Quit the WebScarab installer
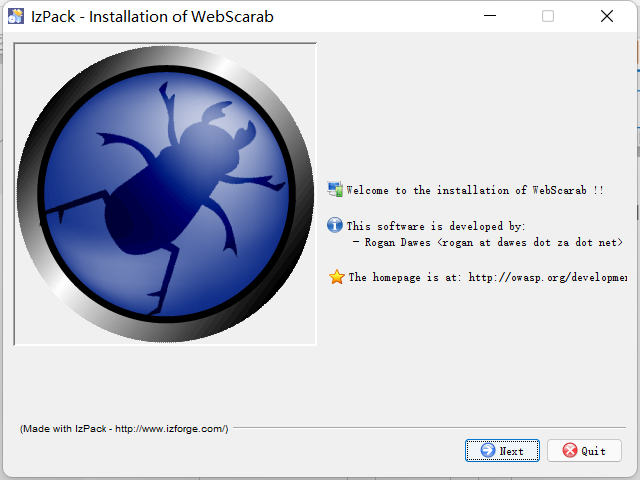Image resolution: width=640 pixels, height=480 pixels. pyautogui.click(x=584, y=451)
